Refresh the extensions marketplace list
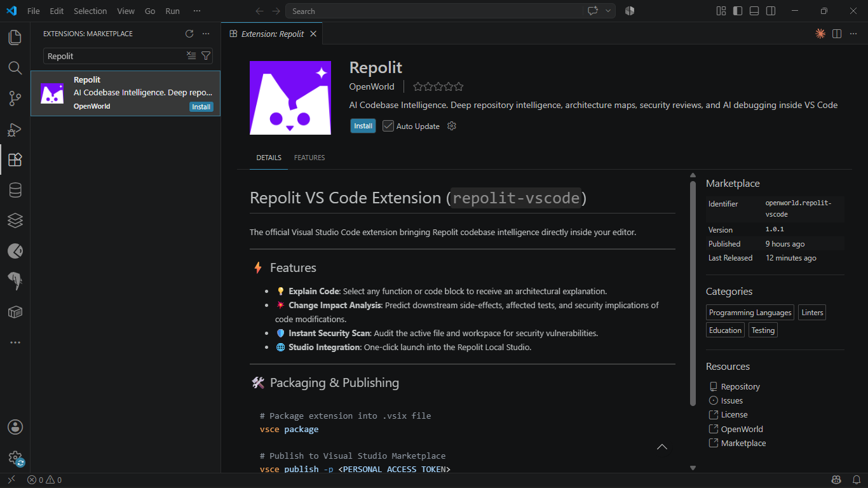 pyautogui.click(x=189, y=34)
